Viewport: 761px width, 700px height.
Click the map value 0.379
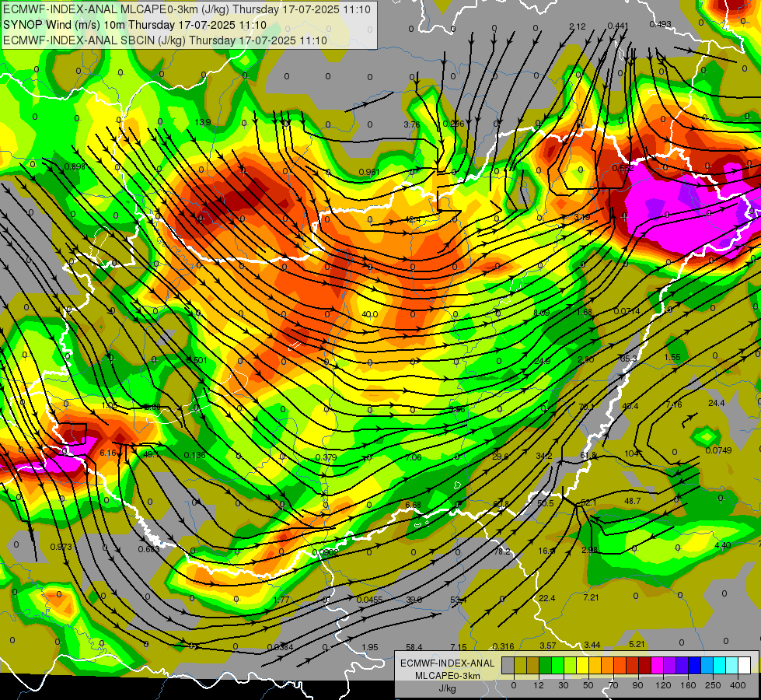(x=326, y=457)
